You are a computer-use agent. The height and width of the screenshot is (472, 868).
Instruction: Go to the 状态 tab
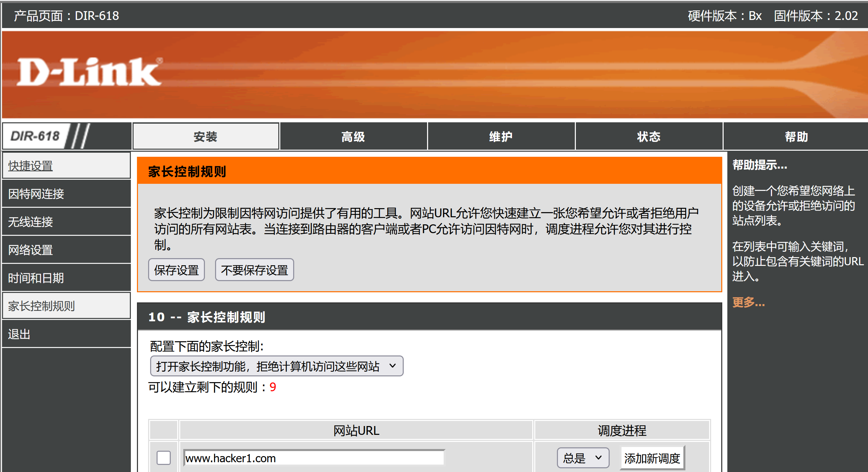click(x=649, y=136)
